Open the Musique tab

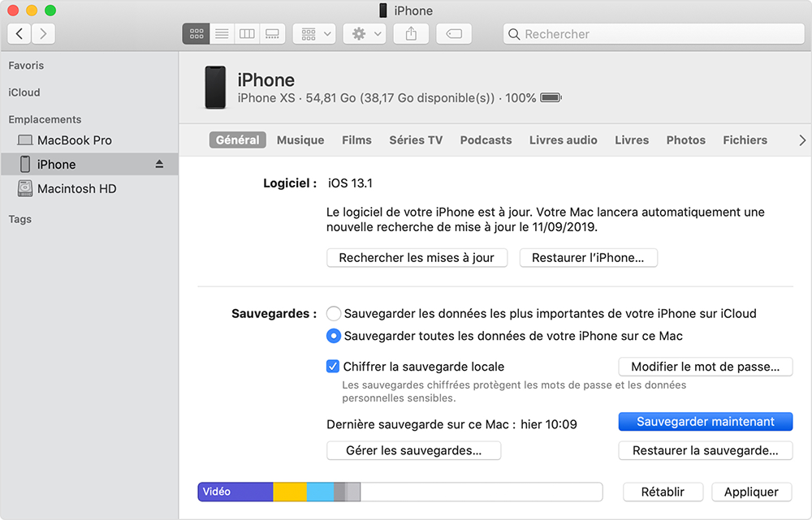tap(300, 140)
